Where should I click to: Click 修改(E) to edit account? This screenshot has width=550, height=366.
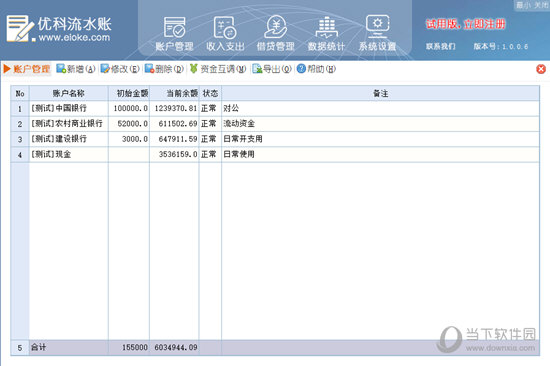120,69
